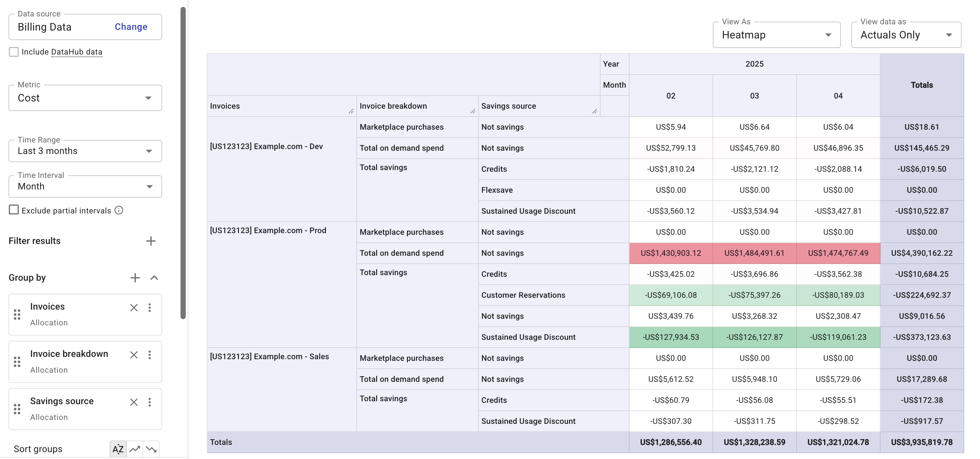Screen dimensions: 980x459
Task: Select the A-Z alphabetical sort icon
Action: (x=118, y=449)
